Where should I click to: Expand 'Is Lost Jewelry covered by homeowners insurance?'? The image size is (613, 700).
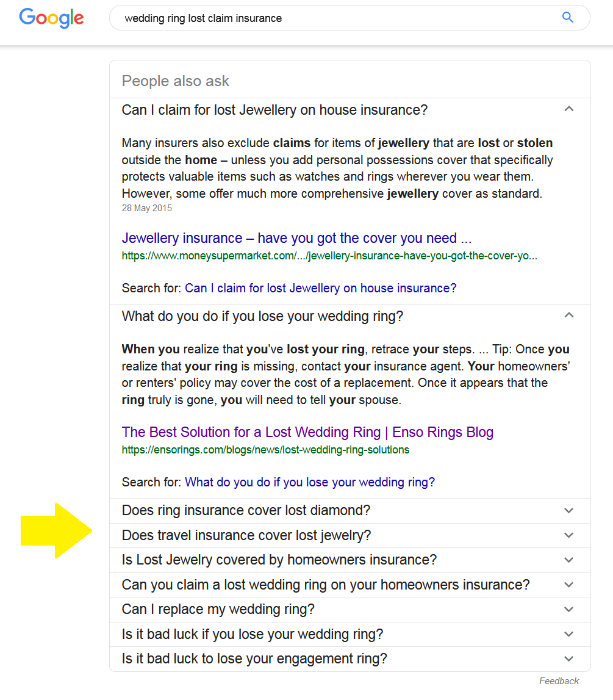point(279,560)
